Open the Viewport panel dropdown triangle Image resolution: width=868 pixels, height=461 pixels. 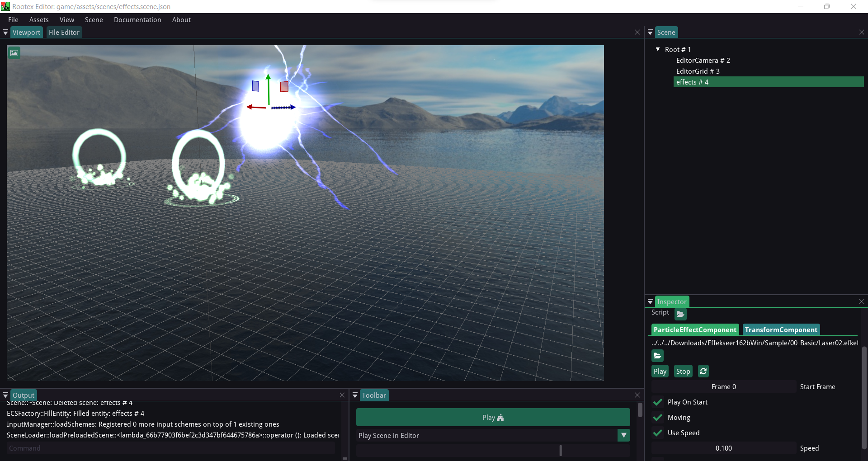coord(5,32)
